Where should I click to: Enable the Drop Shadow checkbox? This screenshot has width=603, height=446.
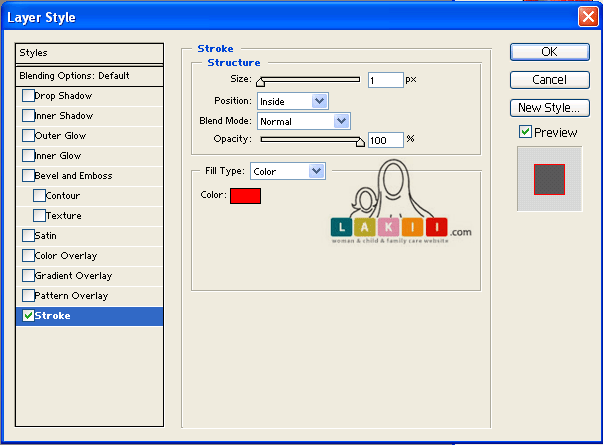pyautogui.click(x=28, y=96)
